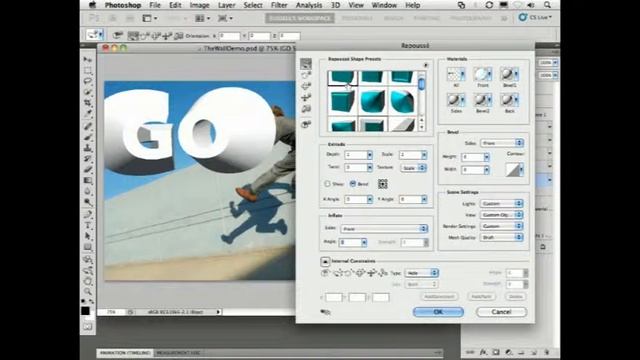
Task: Select the first shape preset thumbnail
Action: pos(342,77)
